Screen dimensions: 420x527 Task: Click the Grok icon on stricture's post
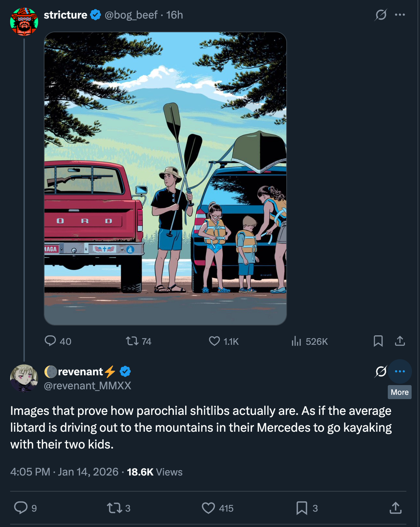click(381, 15)
